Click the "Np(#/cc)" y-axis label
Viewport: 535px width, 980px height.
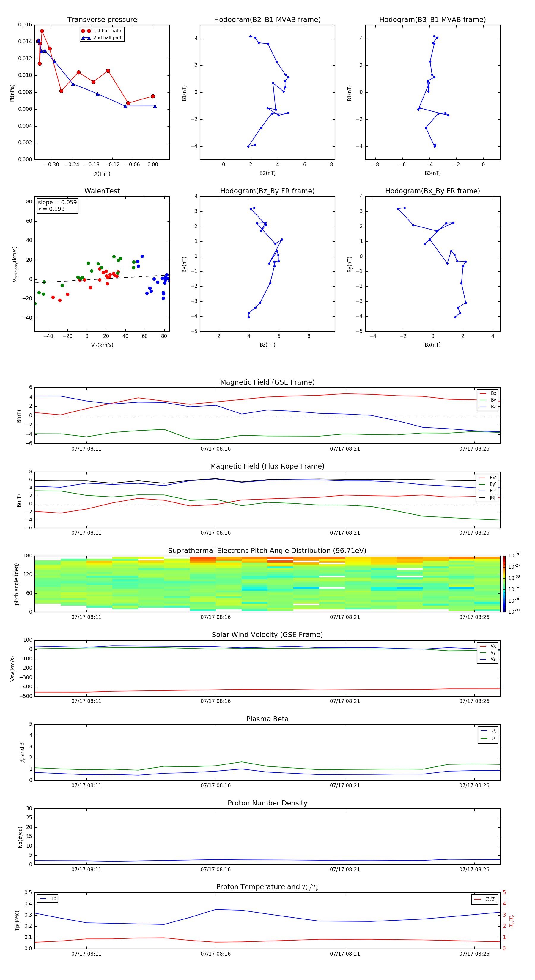point(20,837)
